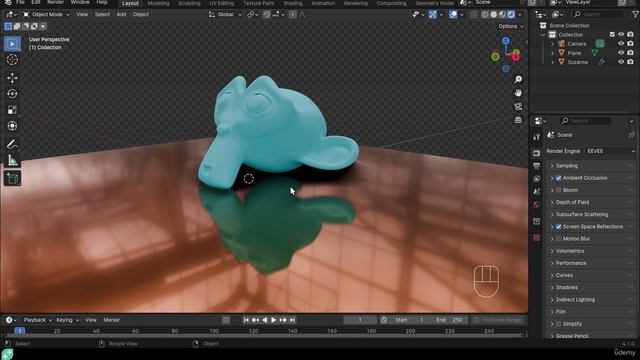Toggle Collection exclude checkbox in outliner
Viewport: 640px width, 360px height.
click(612, 35)
